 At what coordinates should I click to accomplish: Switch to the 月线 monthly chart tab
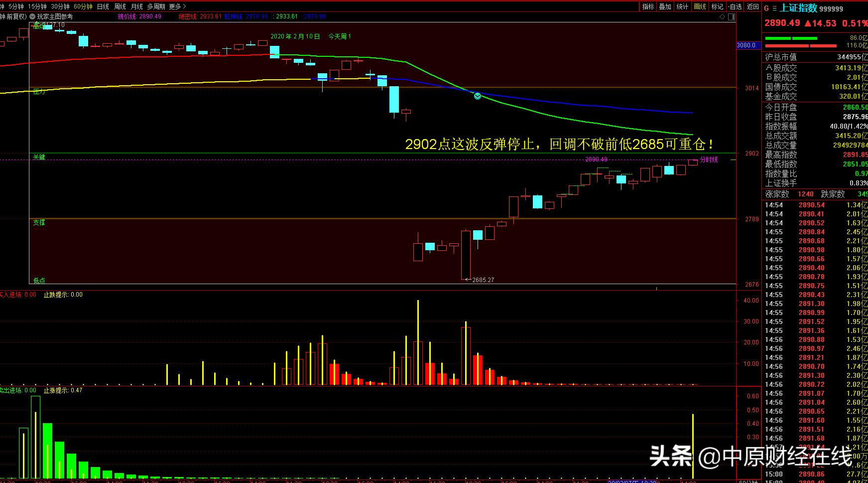[137, 6]
